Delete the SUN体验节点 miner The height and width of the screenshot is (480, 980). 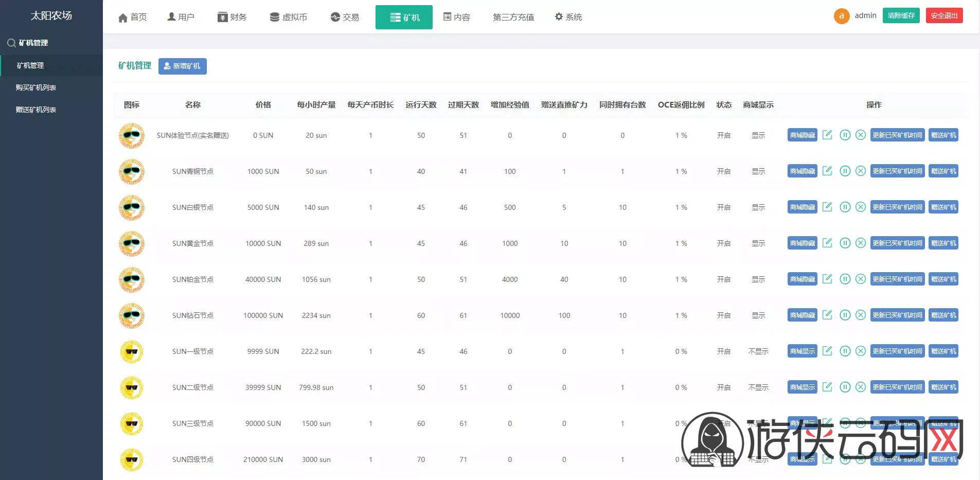click(x=861, y=135)
